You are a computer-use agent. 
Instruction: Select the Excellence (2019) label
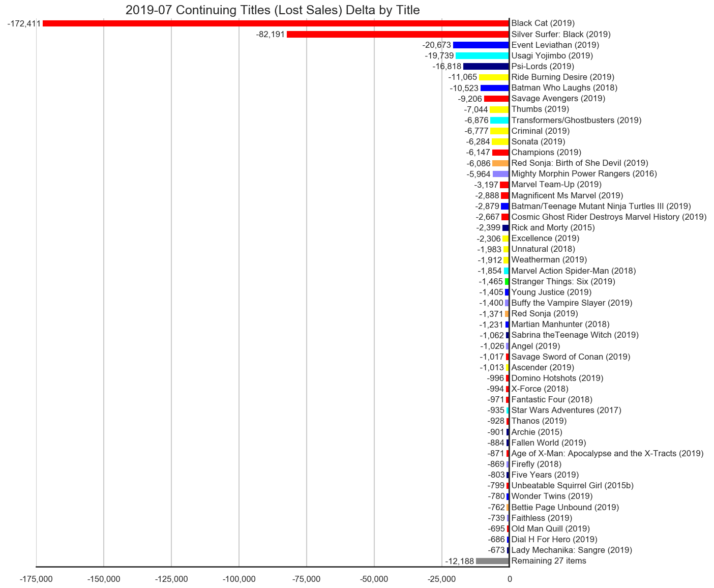pyautogui.click(x=545, y=239)
